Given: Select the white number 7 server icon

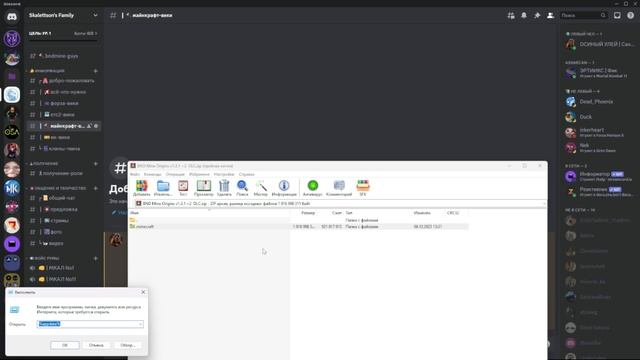Looking at the screenshot, I should 12,225.
